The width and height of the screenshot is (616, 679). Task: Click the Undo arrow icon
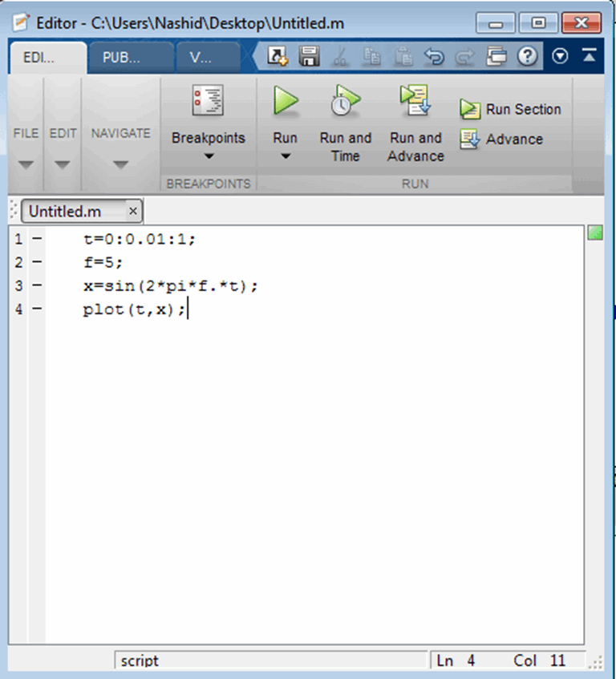[434, 57]
